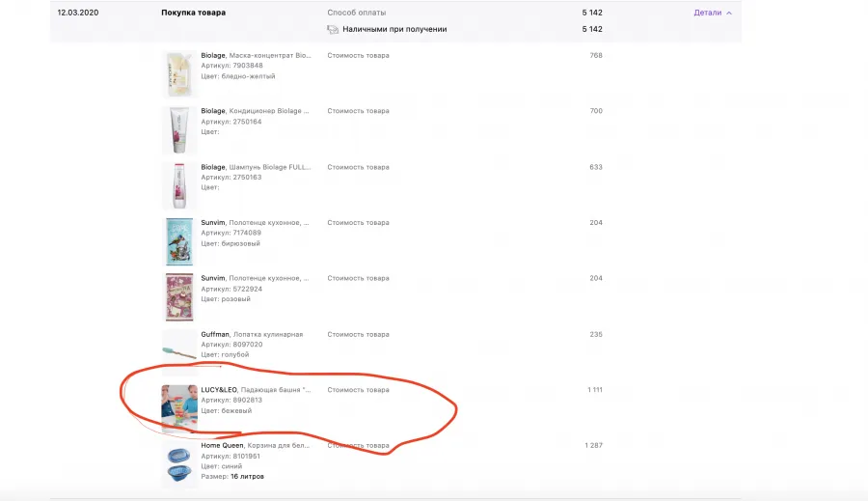Select the Покупка товара heading
868x501 pixels.
[193, 13]
